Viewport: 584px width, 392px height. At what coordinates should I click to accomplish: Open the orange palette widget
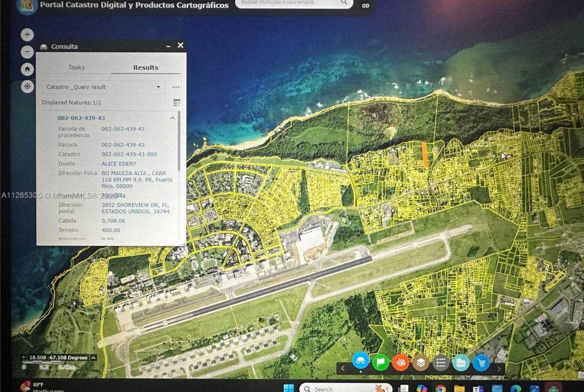pos(400,362)
